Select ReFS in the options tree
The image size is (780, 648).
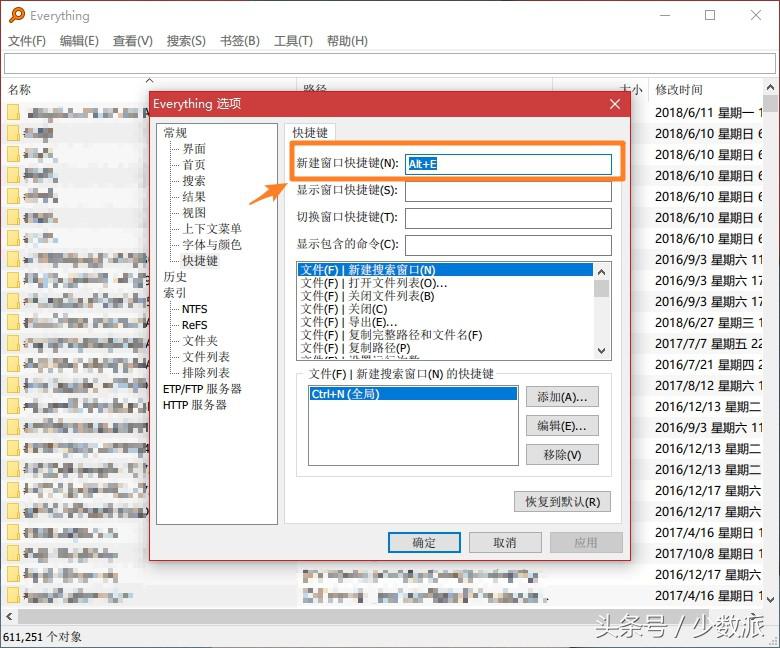[195, 325]
